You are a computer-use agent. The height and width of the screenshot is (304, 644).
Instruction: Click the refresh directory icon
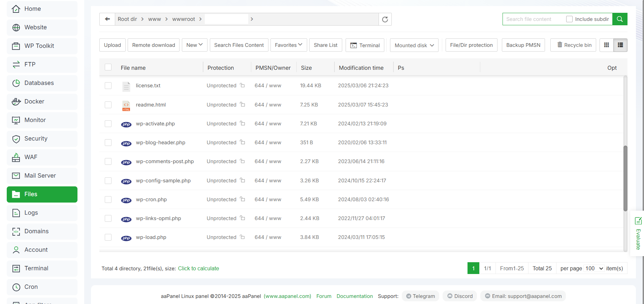[x=385, y=19]
